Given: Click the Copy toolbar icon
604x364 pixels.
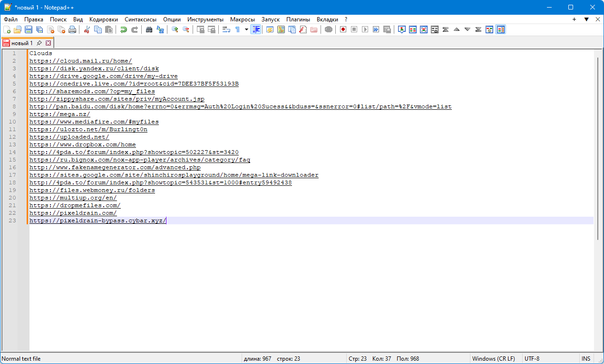Looking at the screenshot, I should tap(97, 29).
